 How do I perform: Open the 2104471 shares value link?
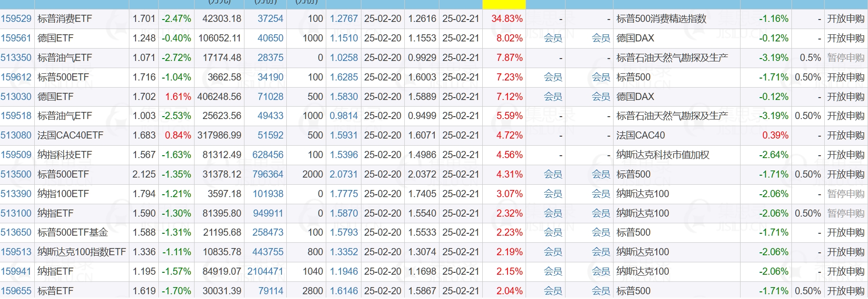(x=265, y=271)
